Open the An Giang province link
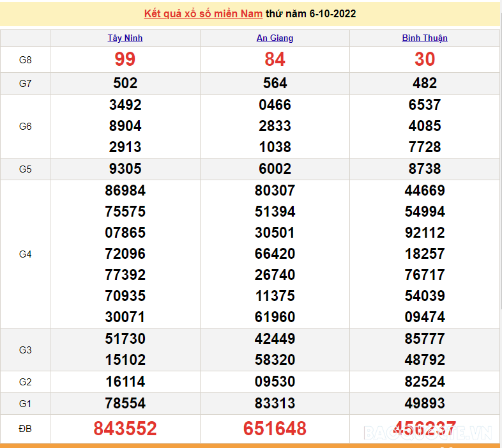The image size is (502, 448). tap(275, 38)
